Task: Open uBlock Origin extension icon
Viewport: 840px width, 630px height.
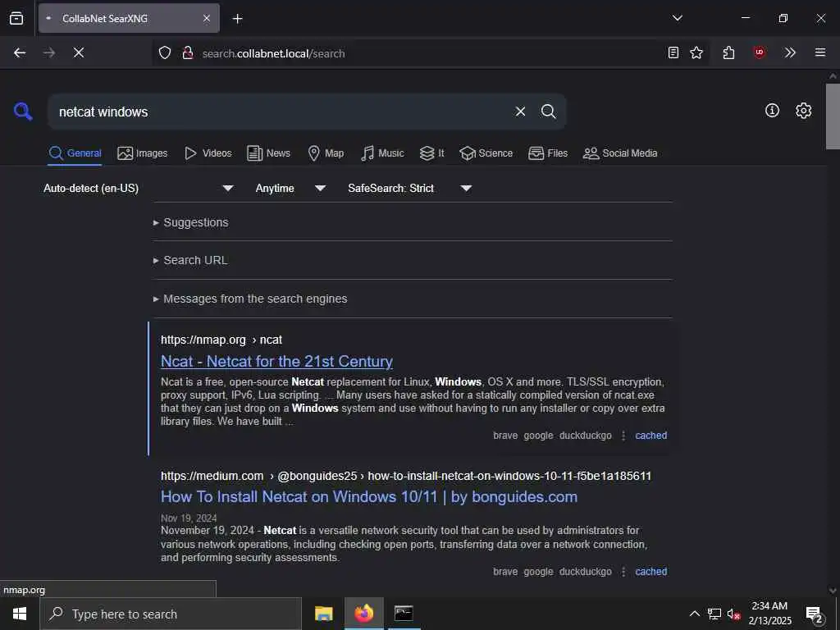Action: pyautogui.click(x=759, y=52)
